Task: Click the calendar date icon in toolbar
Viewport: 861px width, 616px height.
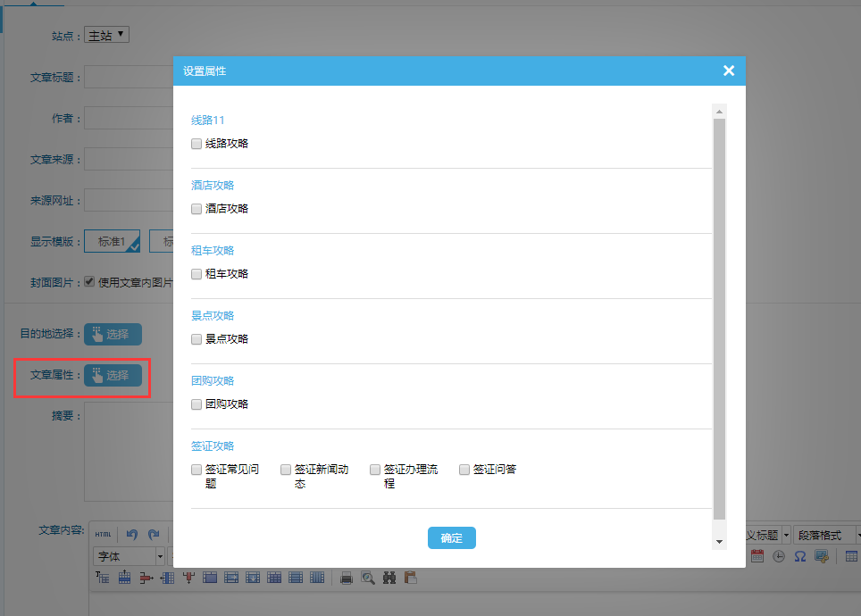Action: pyautogui.click(x=757, y=556)
